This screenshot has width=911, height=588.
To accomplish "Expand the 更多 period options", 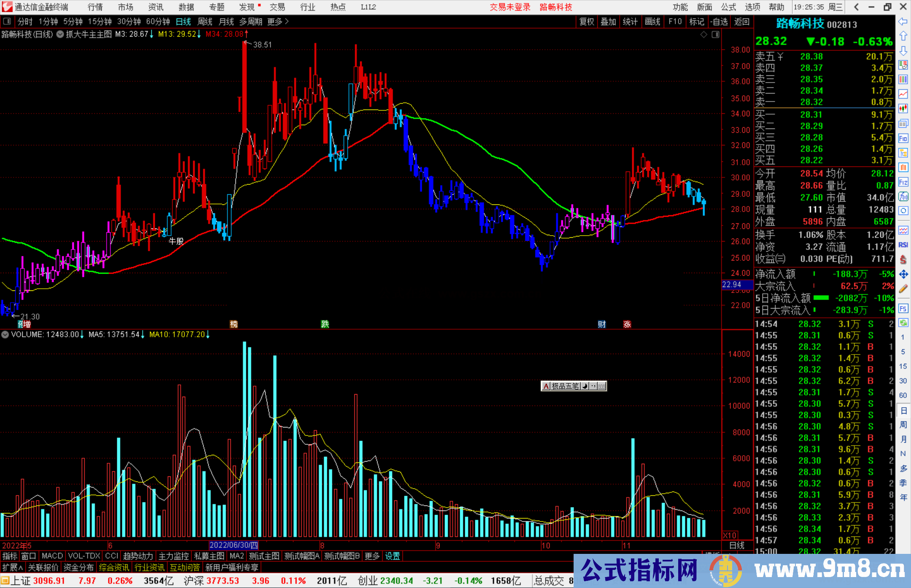I will tap(278, 21).
